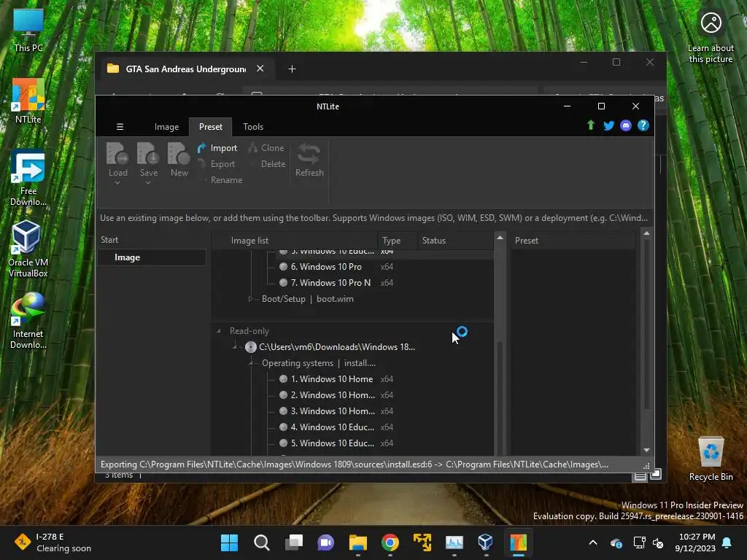Click the Load preset icon
Image resolution: width=747 pixels, height=560 pixels.
tap(117, 155)
